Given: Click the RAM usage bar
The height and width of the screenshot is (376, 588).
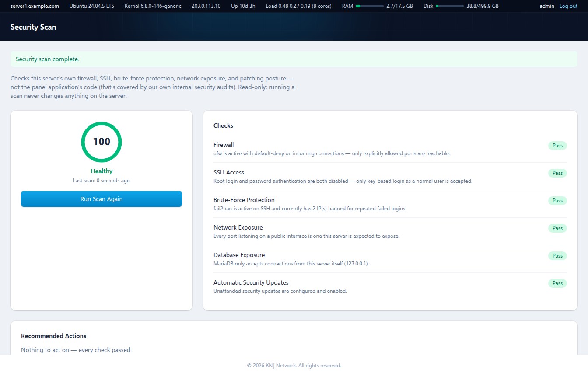Looking at the screenshot, I should 369,6.
